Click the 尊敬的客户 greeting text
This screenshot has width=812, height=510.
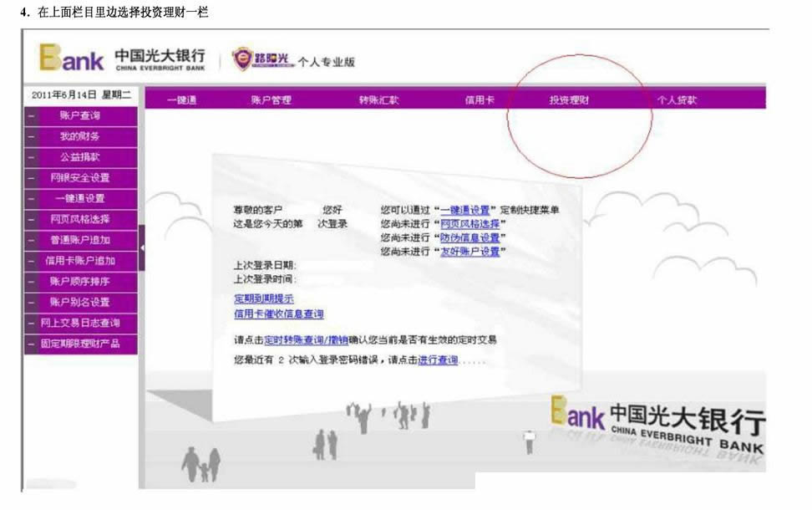(257, 210)
